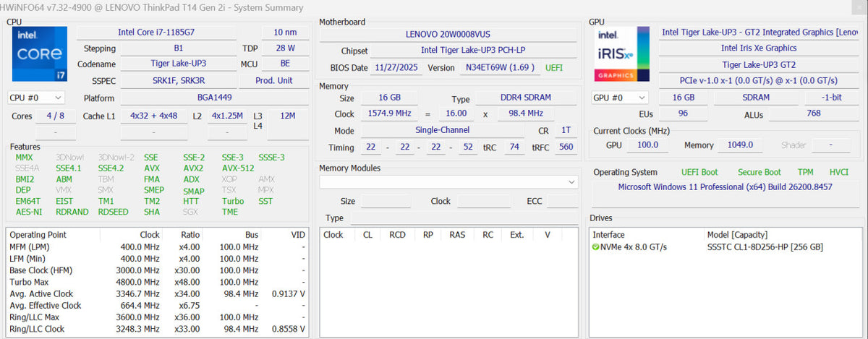Click the memory module Size field
Screen dimensions: 868x339
[x=386, y=202]
